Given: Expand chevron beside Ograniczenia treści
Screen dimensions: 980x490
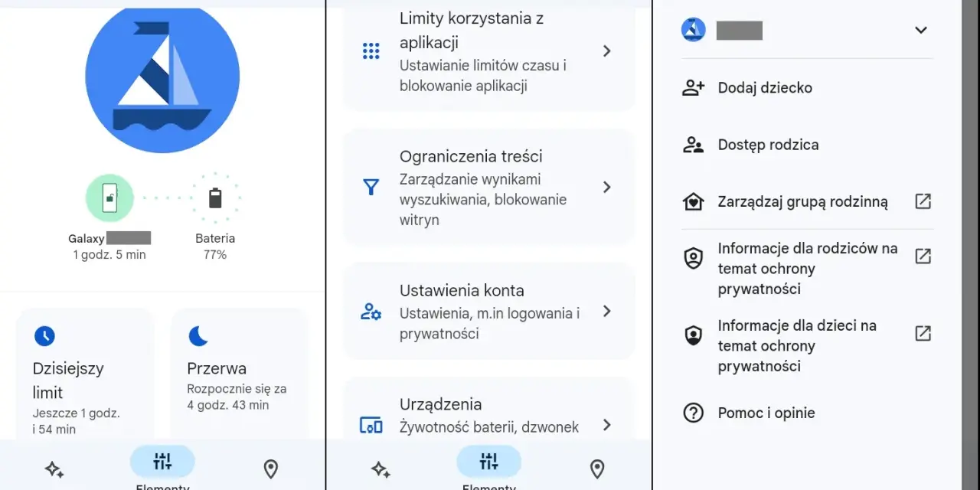Looking at the screenshot, I should (x=606, y=188).
